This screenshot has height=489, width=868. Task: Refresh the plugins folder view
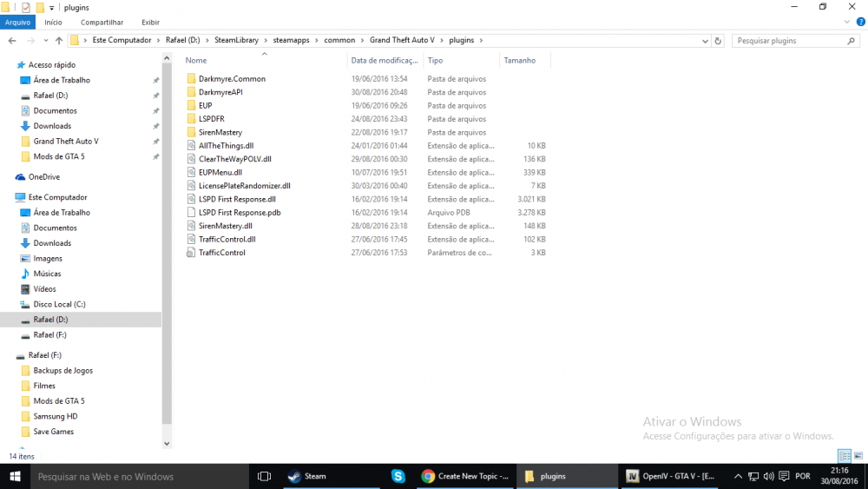pos(718,41)
